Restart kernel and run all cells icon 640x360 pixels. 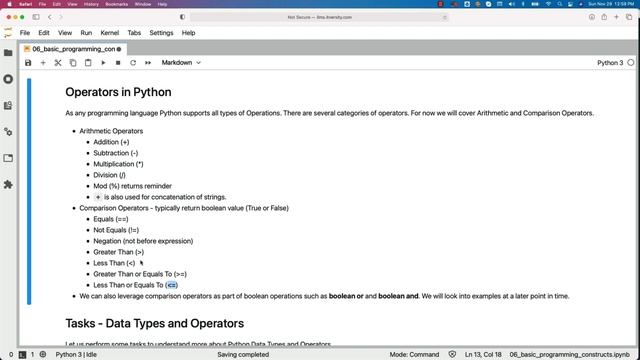click(148, 63)
